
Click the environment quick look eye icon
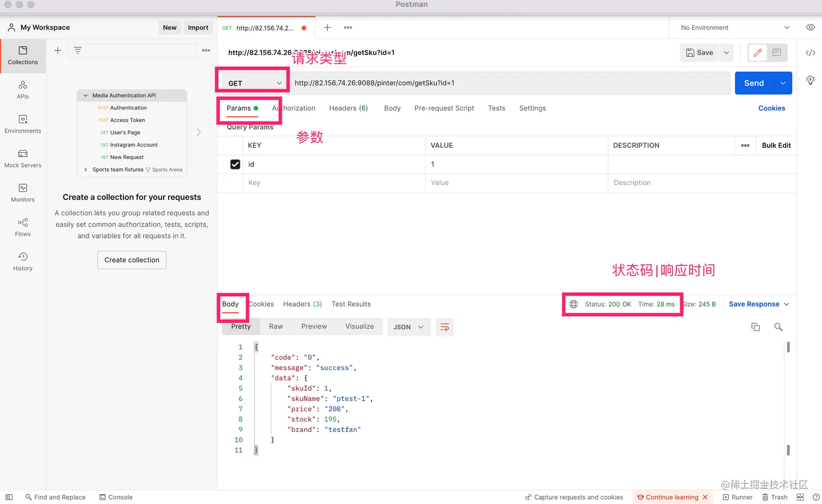tap(810, 28)
